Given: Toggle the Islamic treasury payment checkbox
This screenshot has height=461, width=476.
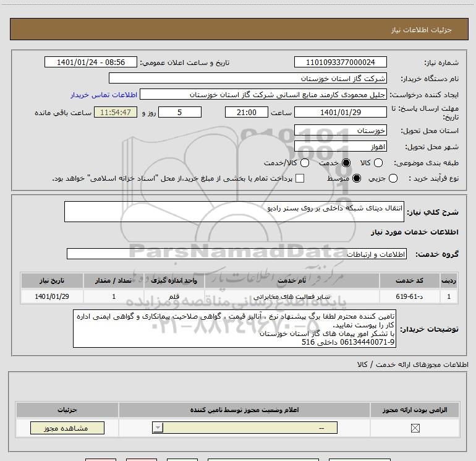Looking at the screenshot, I should 300,178.
